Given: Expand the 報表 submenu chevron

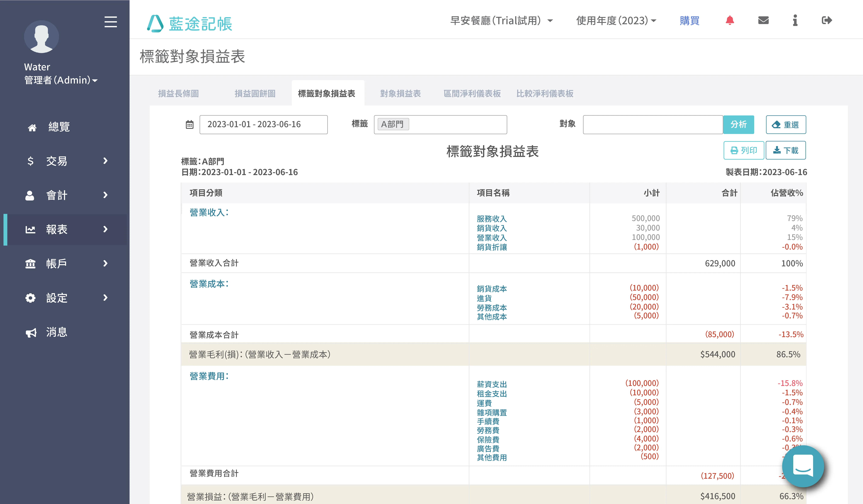Looking at the screenshot, I should (x=106, y=229).
